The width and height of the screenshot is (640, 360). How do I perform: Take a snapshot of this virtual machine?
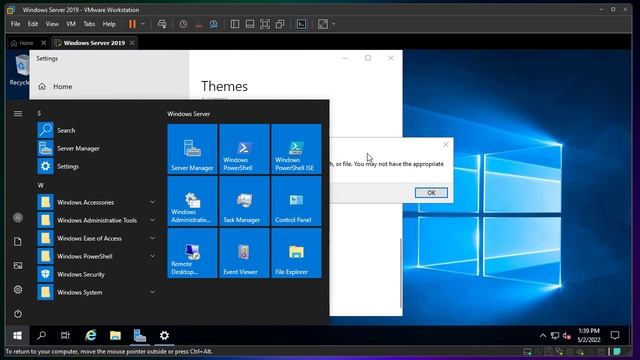(x=184, y=24)
